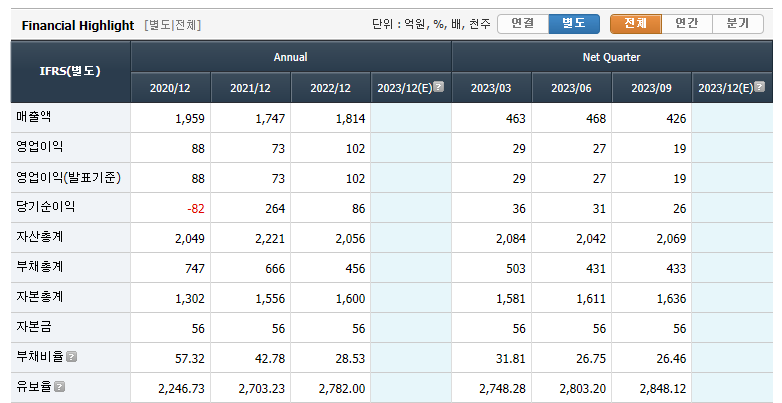The image size is (782, 403).
Task: Click the 1,600 total equity value
Action: [350, 298]
